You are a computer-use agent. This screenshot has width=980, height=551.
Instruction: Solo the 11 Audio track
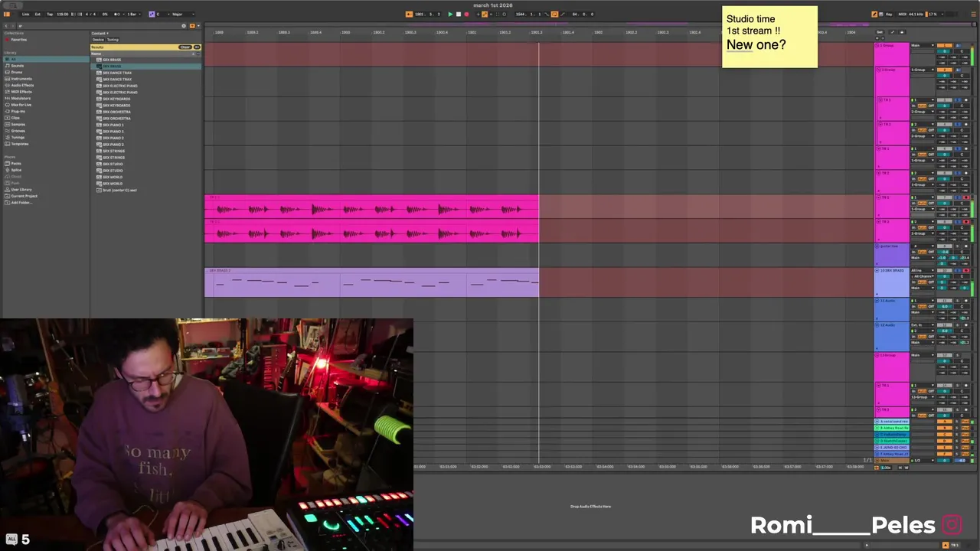point(957,301)
